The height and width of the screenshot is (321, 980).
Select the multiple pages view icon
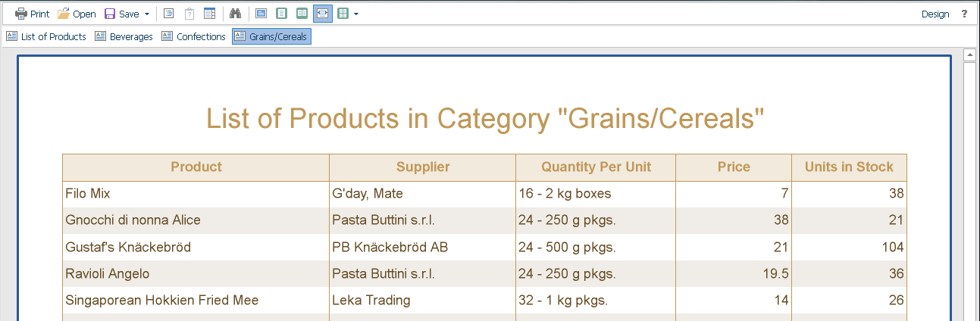pos(343,14)
